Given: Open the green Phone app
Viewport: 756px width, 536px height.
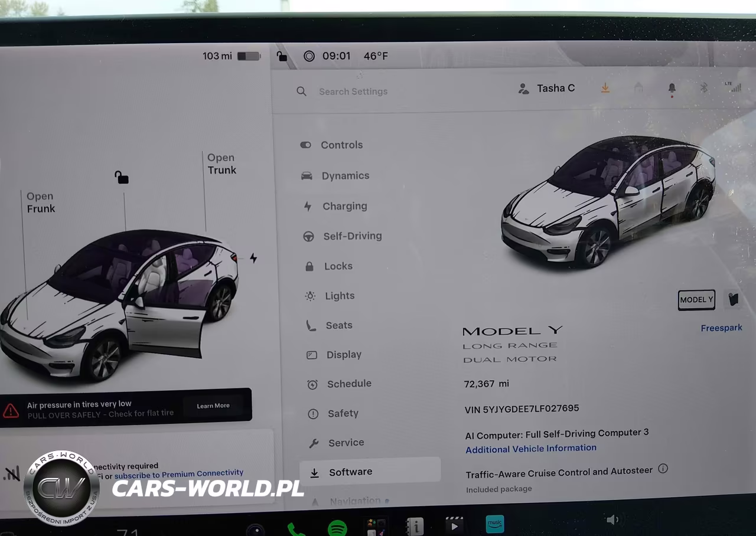Looking at the screenshot, I should tap(296, 528).
